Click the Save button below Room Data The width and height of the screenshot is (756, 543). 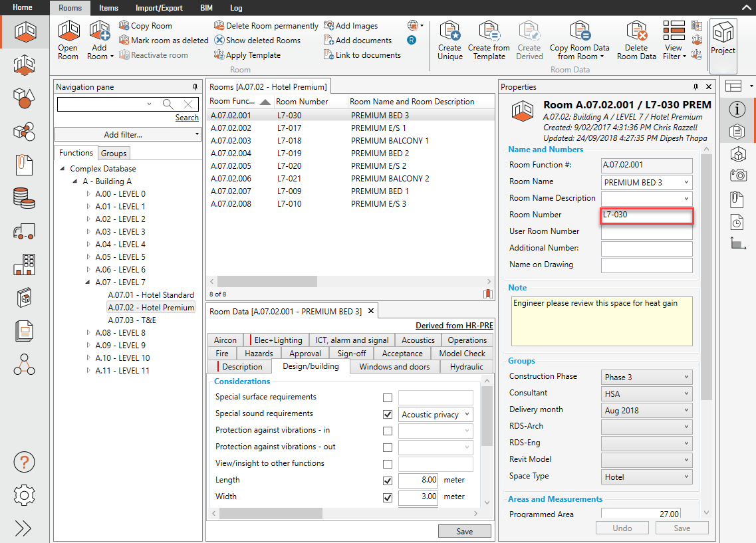click(x=465, y=531)
